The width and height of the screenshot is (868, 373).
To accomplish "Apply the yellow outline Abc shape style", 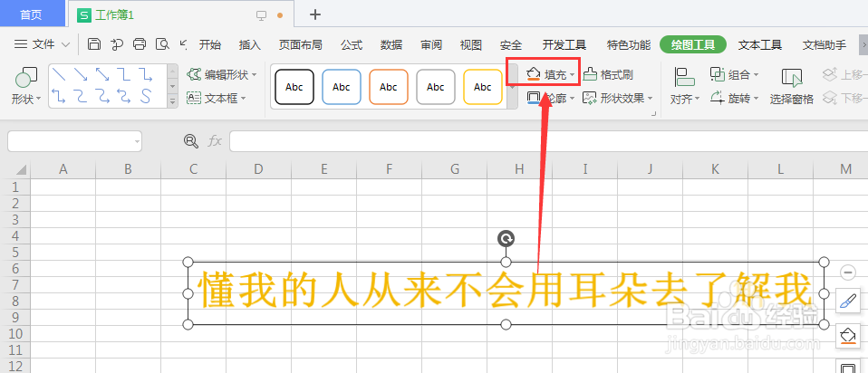I will click(483, 87).
